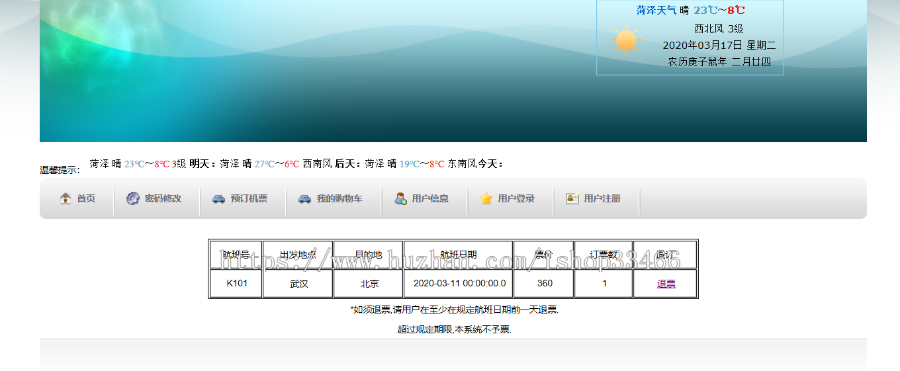Click the 航班日期 column header
Image resolution: width=900 pixels, height=371 pixels.
click(459, 255)
